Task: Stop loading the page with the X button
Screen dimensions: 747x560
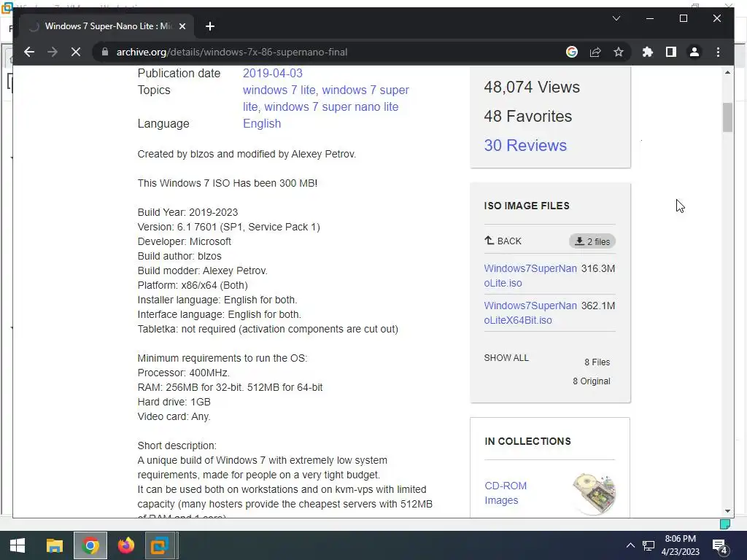Action: click(x=76, y=52)
